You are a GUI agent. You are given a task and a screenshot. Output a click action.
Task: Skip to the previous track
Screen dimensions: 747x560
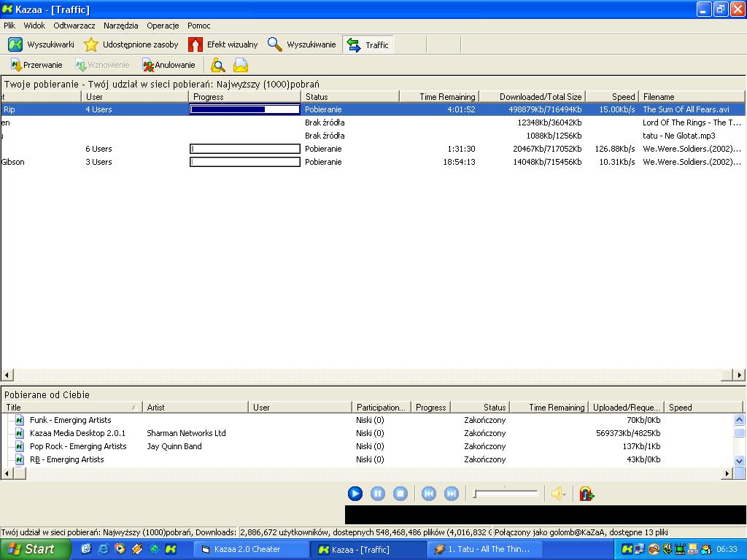point(429,494)
